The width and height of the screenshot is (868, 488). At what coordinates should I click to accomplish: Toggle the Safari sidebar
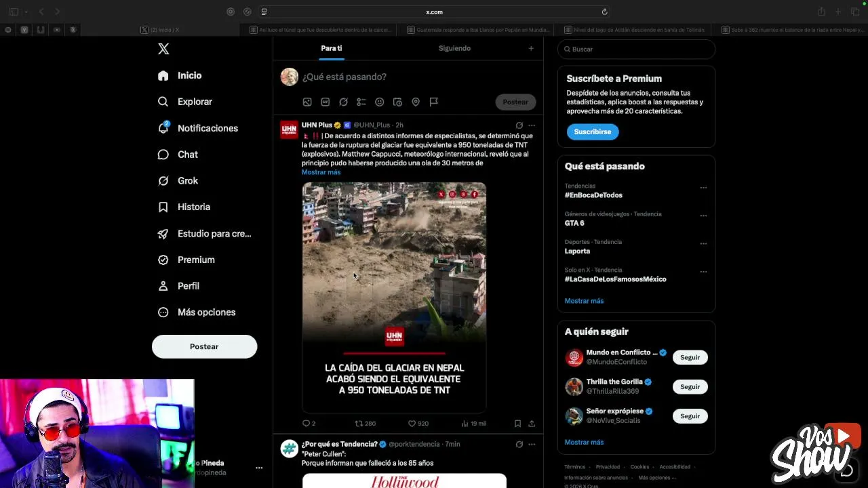tap(14, 12)
